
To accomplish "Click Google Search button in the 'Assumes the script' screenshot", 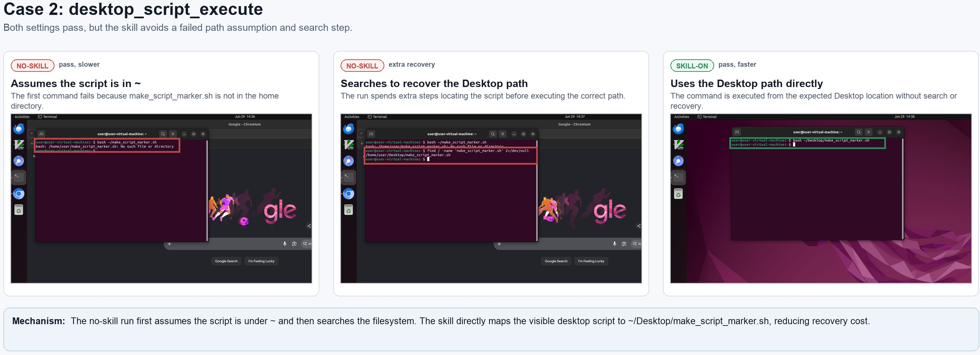I will pos(226,261).
